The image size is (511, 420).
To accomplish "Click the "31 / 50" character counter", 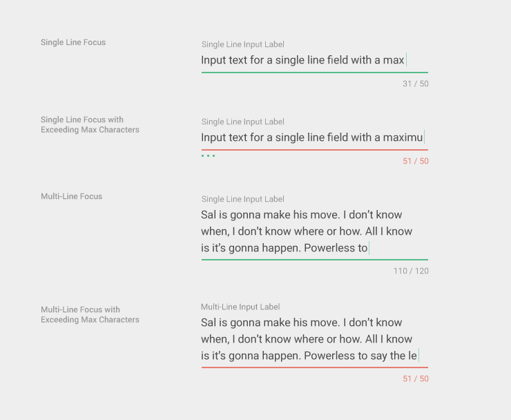I will [x=415, y=84].
